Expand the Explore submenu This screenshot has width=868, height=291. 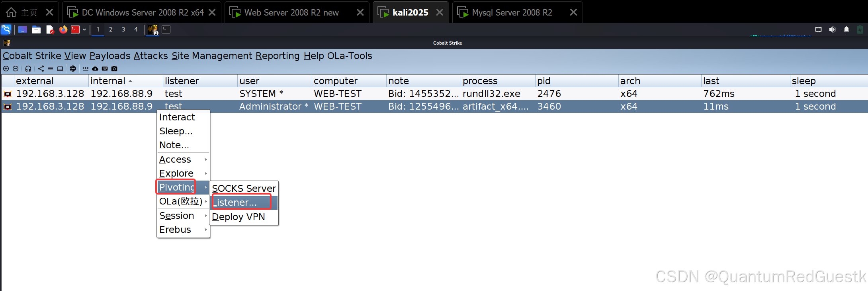[x=183, y=173]
